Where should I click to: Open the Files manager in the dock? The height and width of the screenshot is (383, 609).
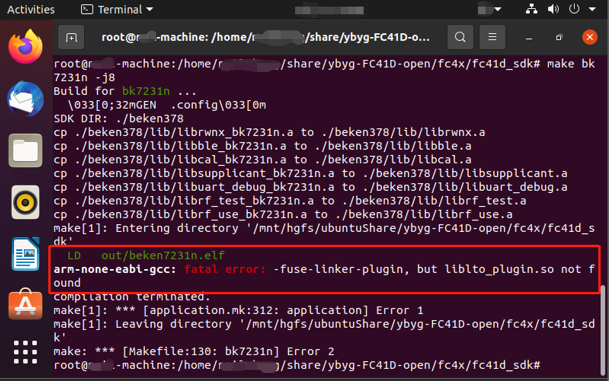26,151
